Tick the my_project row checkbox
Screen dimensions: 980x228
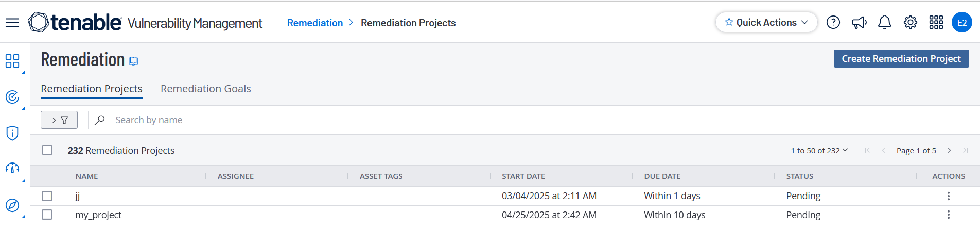[x=47, y=215]
